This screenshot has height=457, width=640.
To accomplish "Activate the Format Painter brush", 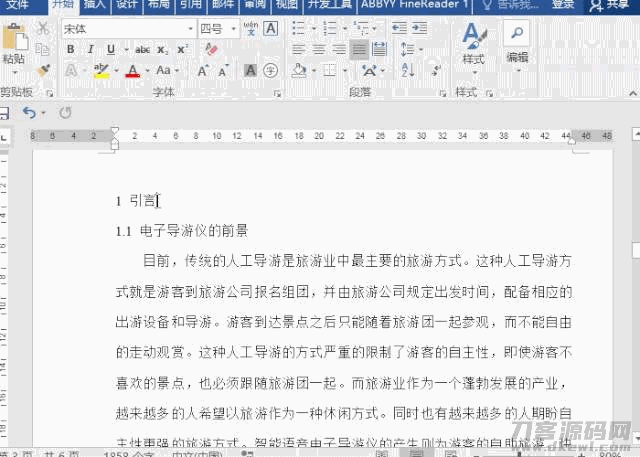I will (43, 70).
